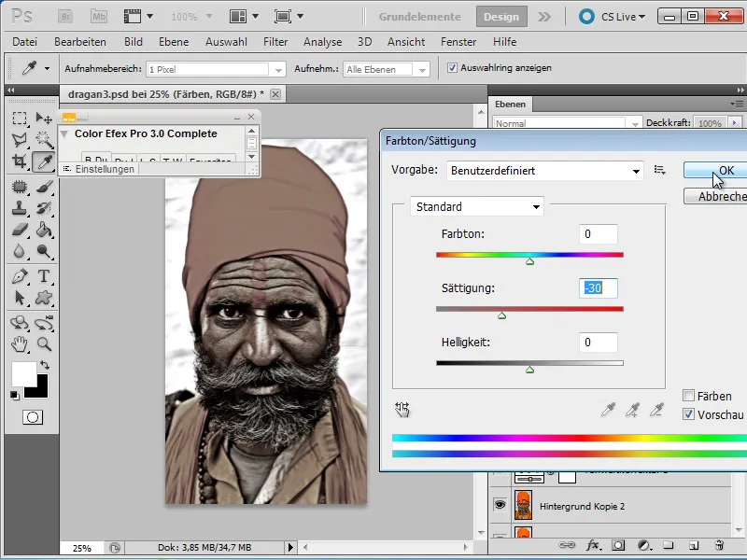747x560 pixels.
Task: Delete layer trash icon
Action: (719, 545)
